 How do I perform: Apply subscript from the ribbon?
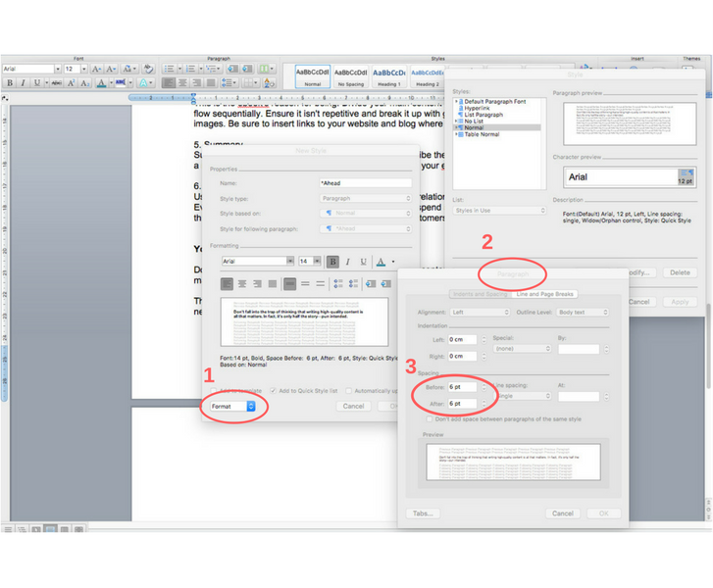pyautogui.click(x=84, y=82)
